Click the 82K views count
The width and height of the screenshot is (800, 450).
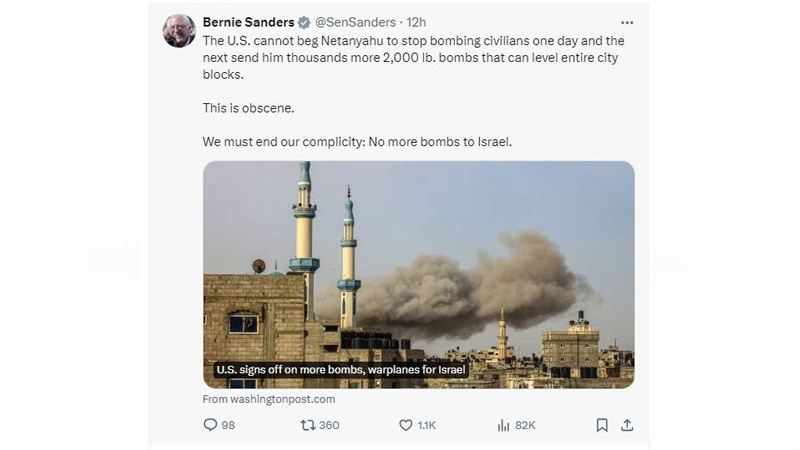pyautogui.click(x=525, y=425)
